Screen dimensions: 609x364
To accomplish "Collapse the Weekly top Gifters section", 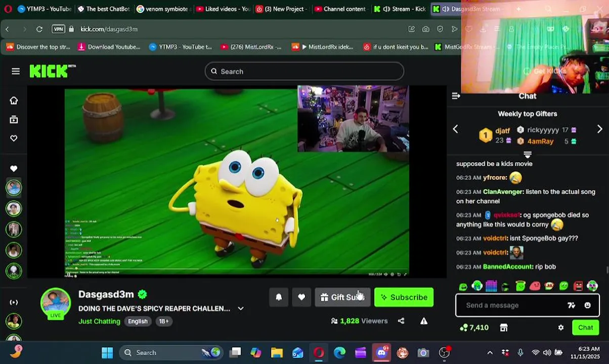I will click(x=528, y=154).
